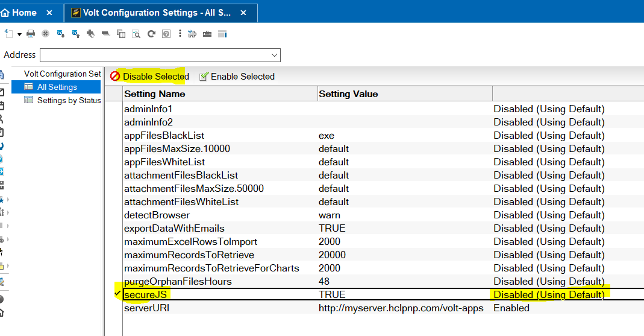Click the puzzle piece plugin toolbar icon
This screenshot has height=336, width=644.
[x=192, y=34]
